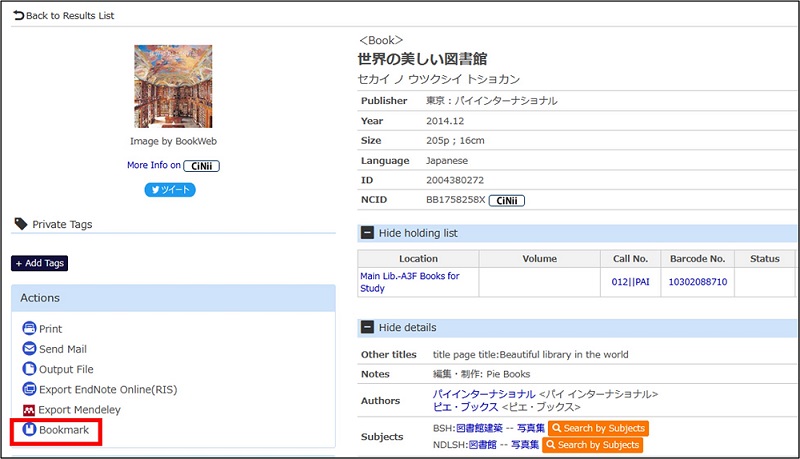Click the Volume column header

click(x=539, y=259)
